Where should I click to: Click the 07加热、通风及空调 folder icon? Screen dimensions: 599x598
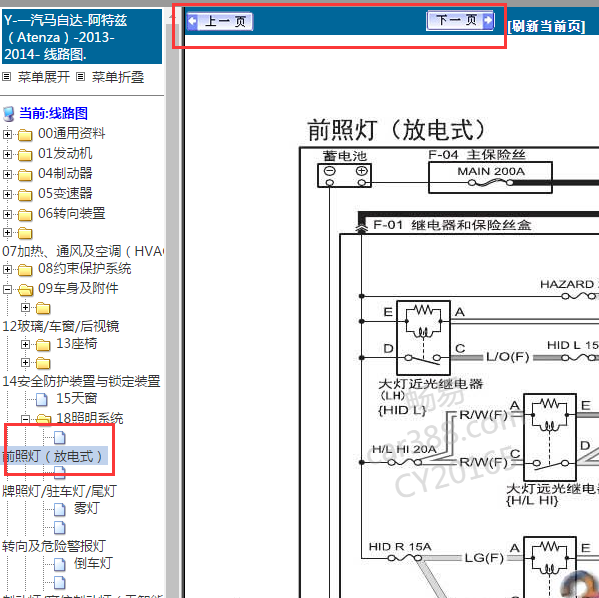(25, 232)
